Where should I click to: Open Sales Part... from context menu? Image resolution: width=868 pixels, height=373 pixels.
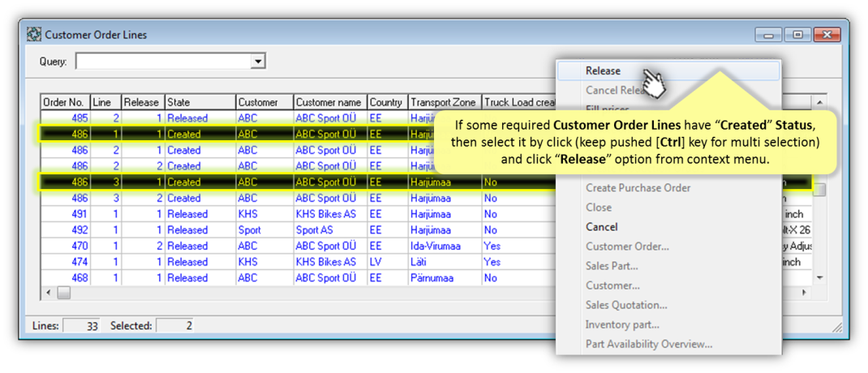(612, 266)
